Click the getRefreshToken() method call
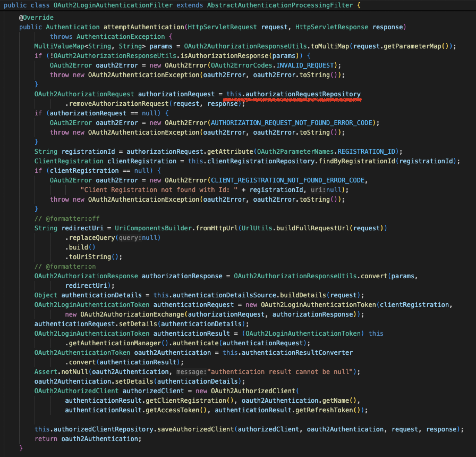Screen dimensions: 476x457 point(328,410)
